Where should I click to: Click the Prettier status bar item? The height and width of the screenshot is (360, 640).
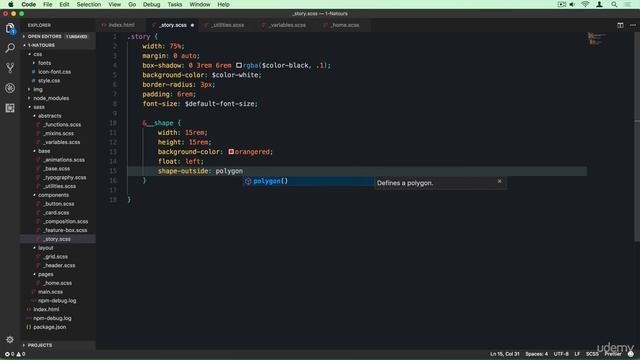[x=613, y=354]
